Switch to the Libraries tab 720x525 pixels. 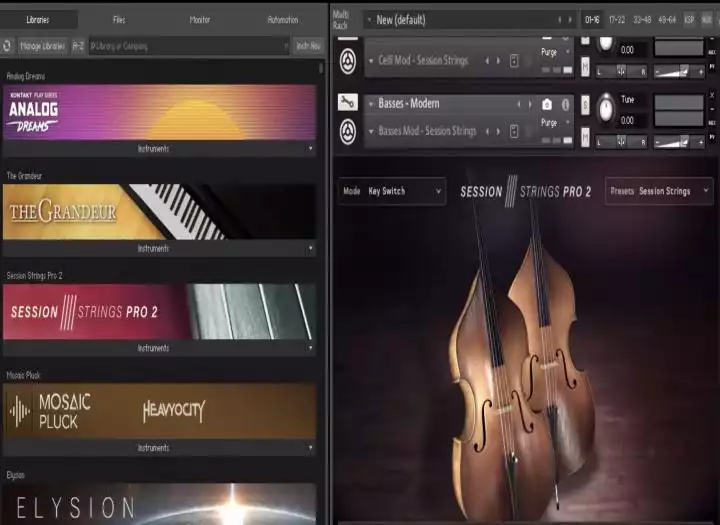click(x=38, y=20)
